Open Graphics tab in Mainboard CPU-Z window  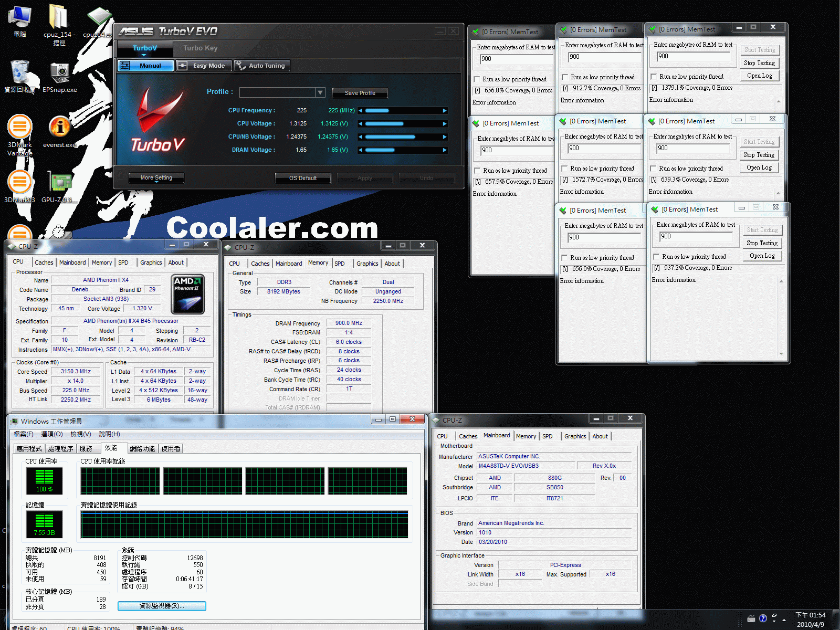pos(575,436)
